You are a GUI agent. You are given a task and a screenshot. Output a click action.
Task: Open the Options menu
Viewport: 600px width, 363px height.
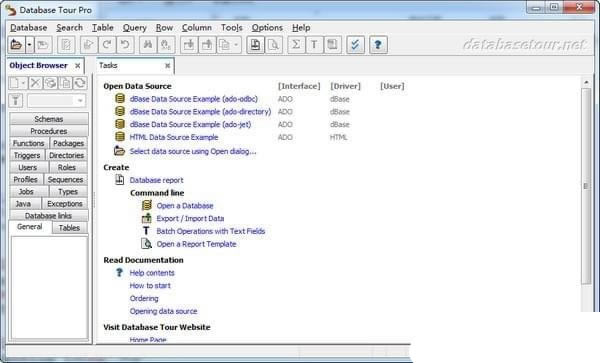267,28
